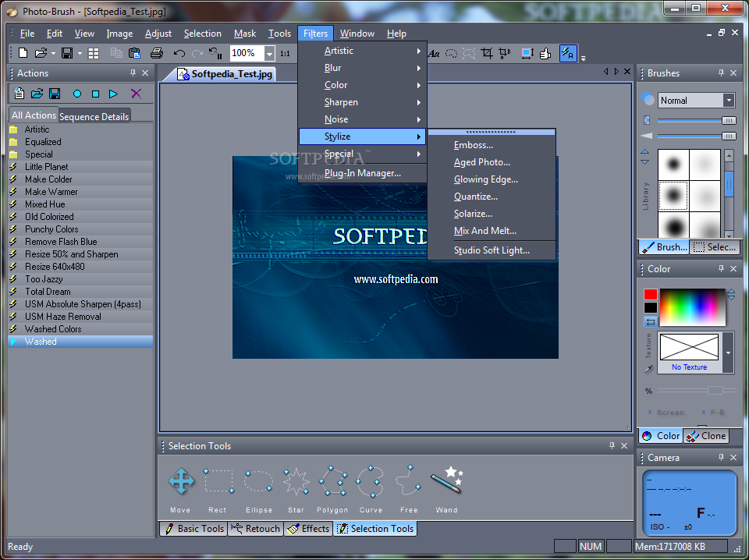Select the USM Haze Removal action

80,317
